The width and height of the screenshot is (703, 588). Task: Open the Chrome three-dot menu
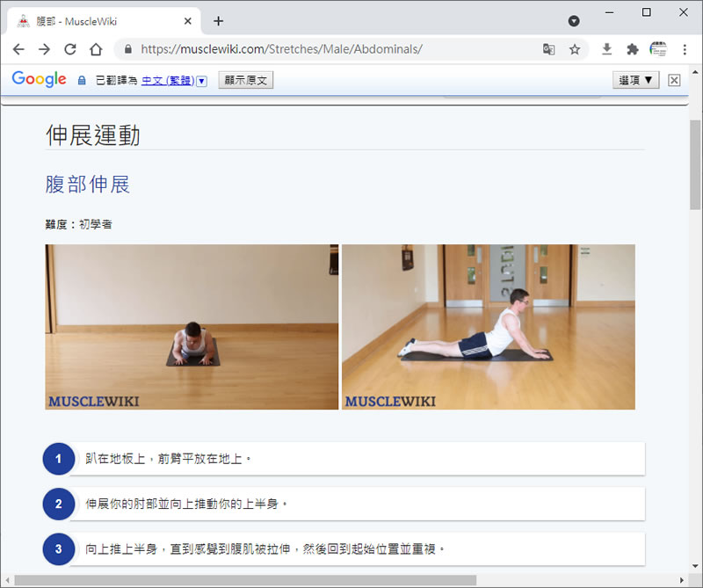[685, 49]
